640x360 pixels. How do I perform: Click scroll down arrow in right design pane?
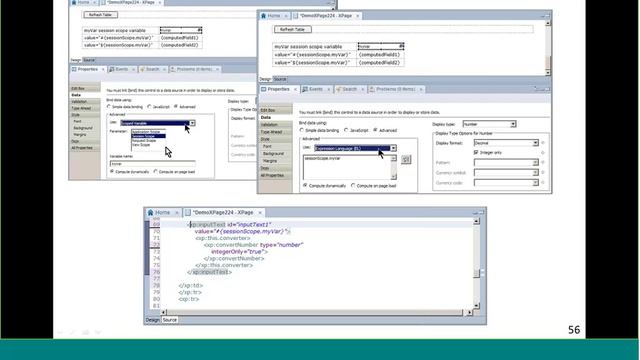(548, 72)
